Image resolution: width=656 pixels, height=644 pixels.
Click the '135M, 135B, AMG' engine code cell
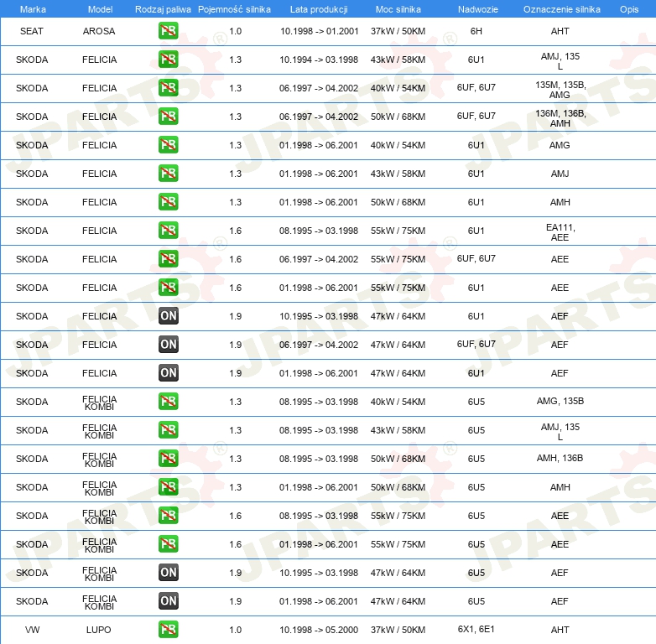tap(560, 90)
